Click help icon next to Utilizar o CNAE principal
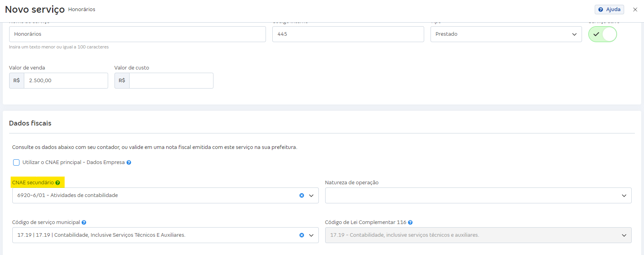 tap(129, 162)
